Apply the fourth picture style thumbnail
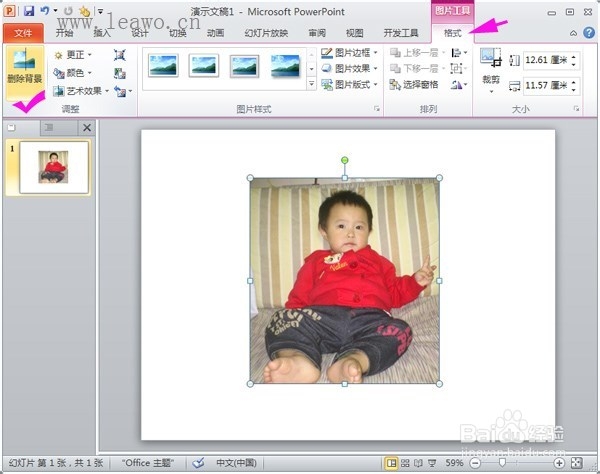The height and width of the screenshot is (474, 600). (285, 65)
